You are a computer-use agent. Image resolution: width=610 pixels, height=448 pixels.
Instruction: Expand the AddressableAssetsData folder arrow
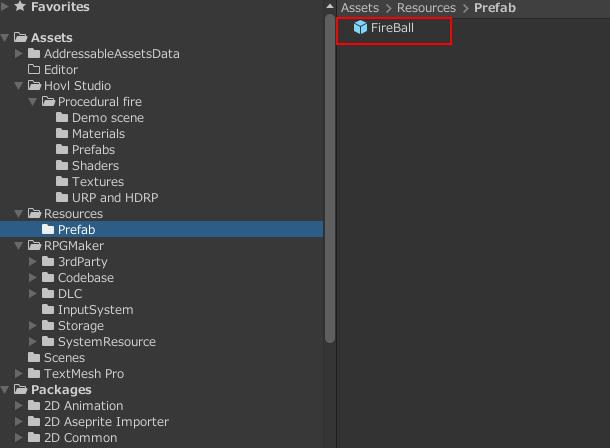[x=18, y=53]
